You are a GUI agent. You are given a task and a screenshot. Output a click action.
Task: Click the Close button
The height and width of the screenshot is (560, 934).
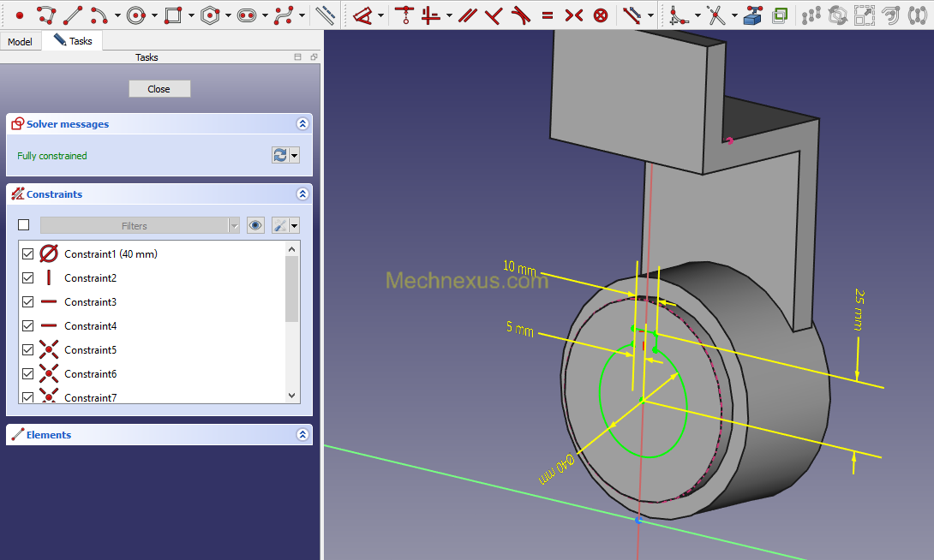pyautogui.click(x=159, y=89)
